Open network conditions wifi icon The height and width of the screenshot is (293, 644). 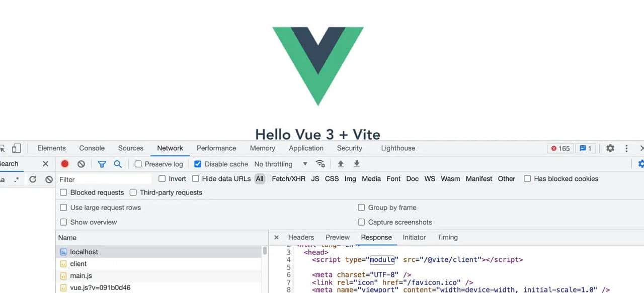[320, 164]
